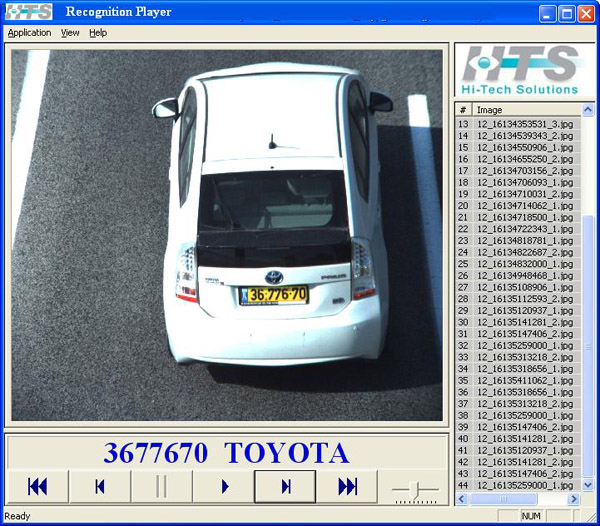Select row 44 12_16135259000_1.jpg
The width and height of the screenshot is (600, 526).
[x=518, y=485]
